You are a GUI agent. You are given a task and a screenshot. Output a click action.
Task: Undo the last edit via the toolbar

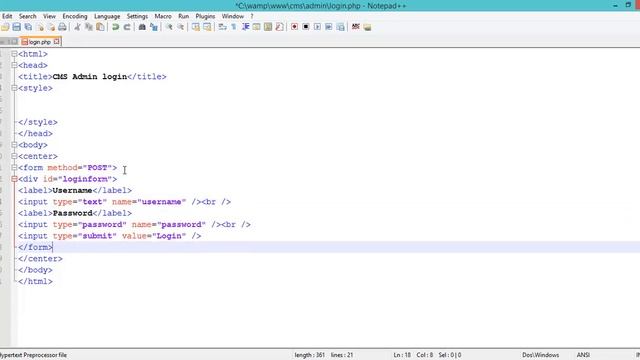116,27
